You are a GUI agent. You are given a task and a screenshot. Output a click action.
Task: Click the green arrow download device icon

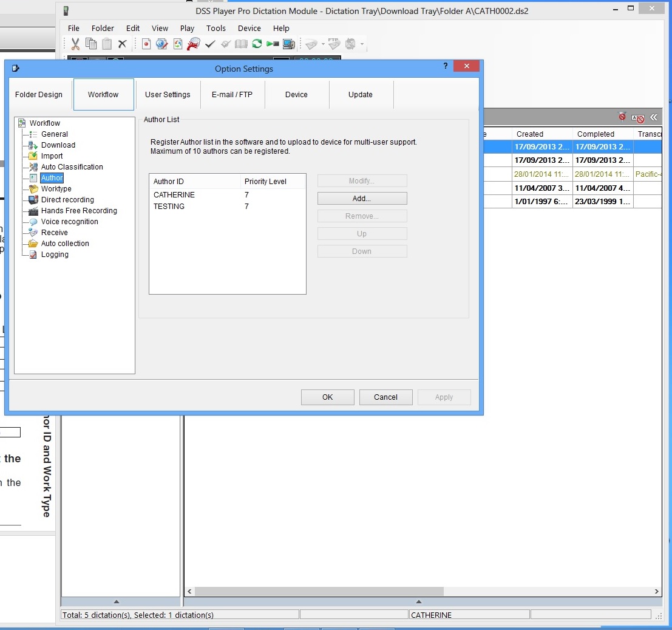point(273,44)
